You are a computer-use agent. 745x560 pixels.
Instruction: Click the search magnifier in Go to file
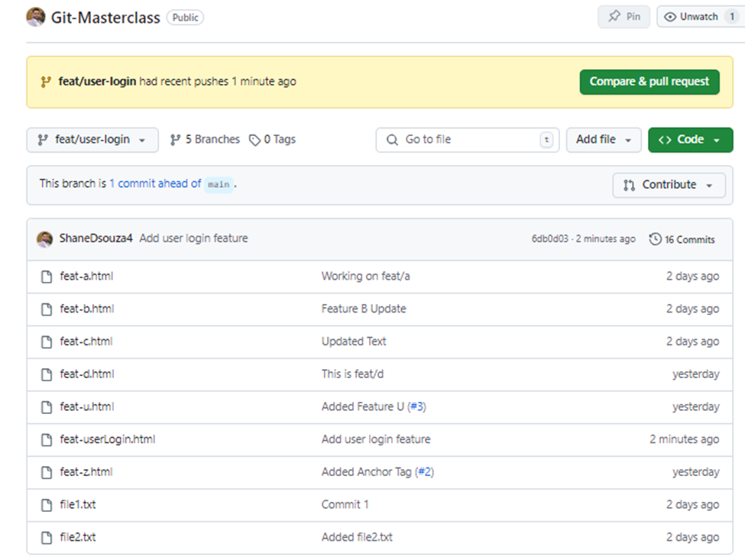[392, 140]
